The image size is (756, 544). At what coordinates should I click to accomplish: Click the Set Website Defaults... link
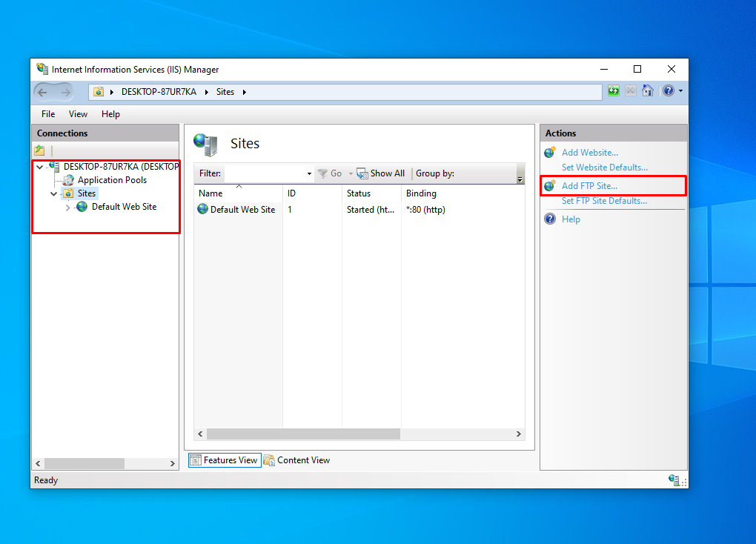click(x=605, y=167)
